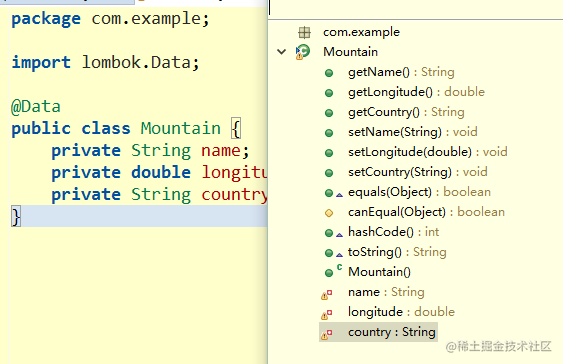The height and width of the screenshot is (364, 563).
Task: Click green icon beside setCountry(String)
Action: pos(329,173)
